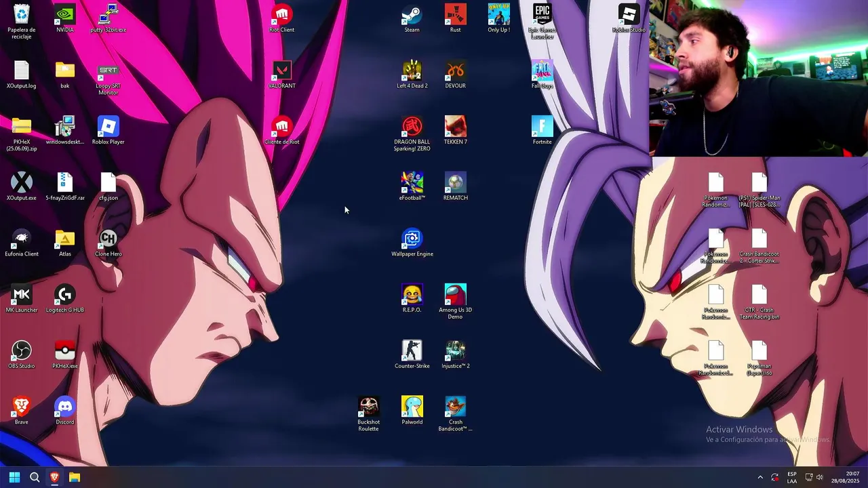Open the bak folder
This screenshot has width=868, height=488.
[65, 75]
